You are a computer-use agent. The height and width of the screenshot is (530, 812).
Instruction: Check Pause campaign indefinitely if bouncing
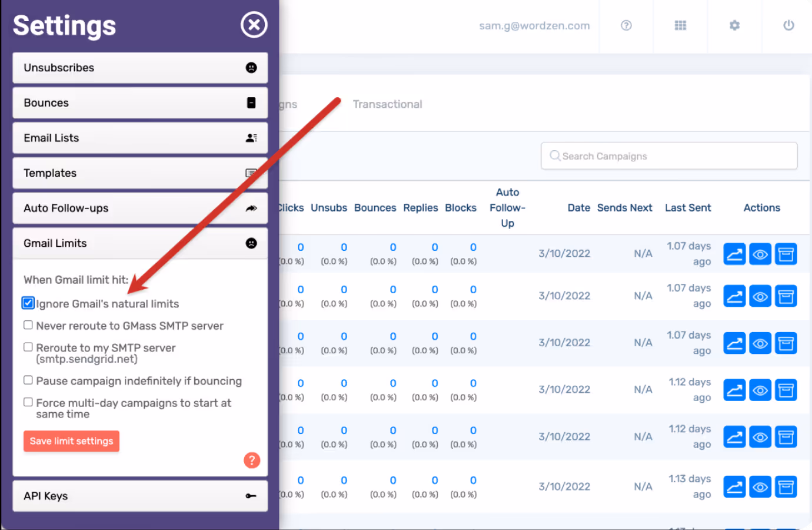tap(28, 380)
